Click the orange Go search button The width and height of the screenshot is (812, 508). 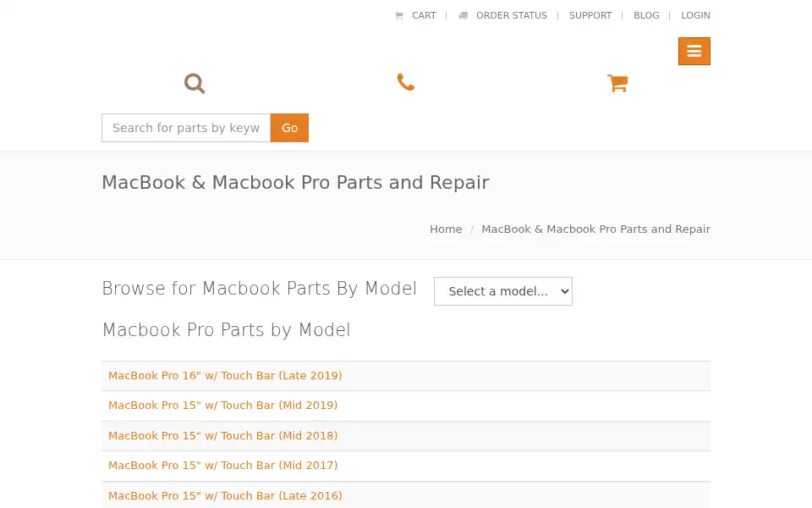click(289, 128)
